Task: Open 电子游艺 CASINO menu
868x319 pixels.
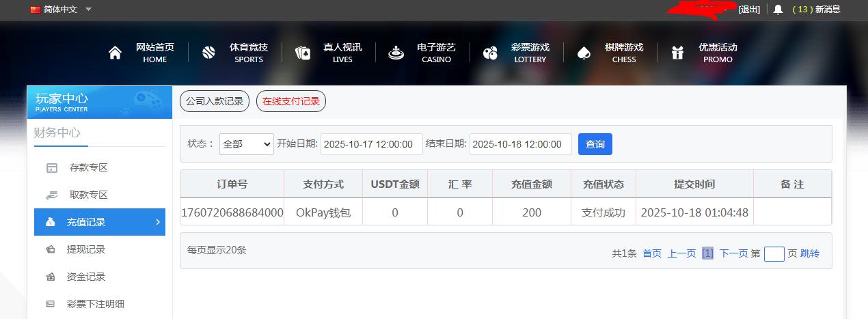Action: pos(436,53)
